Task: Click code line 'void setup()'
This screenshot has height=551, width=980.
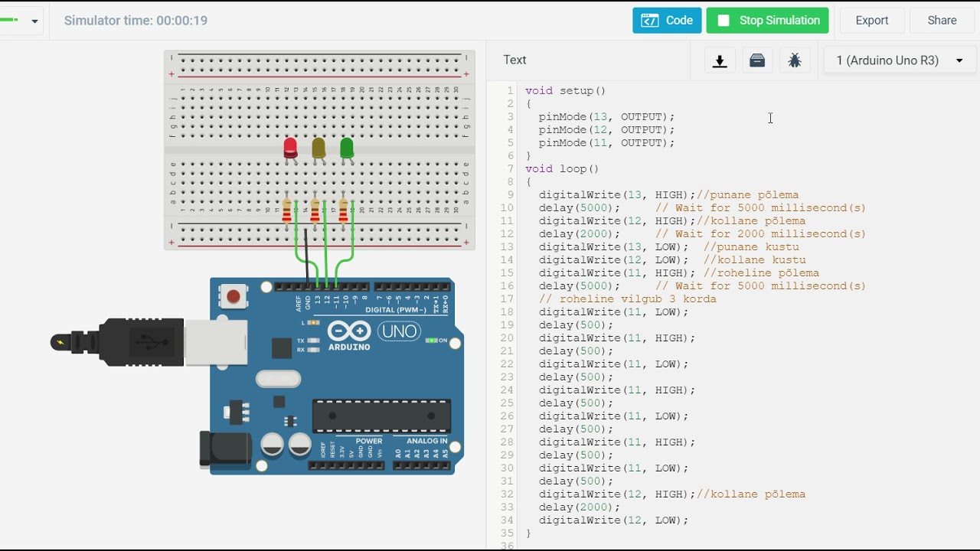Action: pos(566,90)
